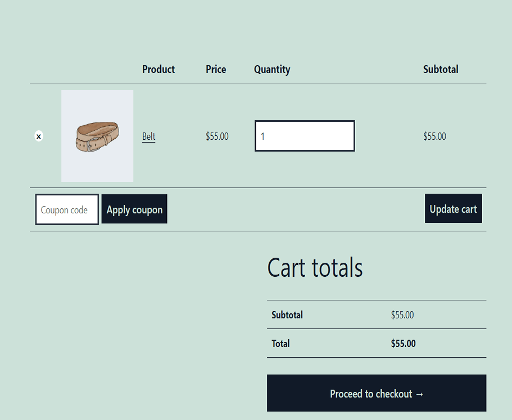The height and width of the screenshot is (420, 512).
Task: Apply the coupon with Apply coupon button
Action: 134,209
